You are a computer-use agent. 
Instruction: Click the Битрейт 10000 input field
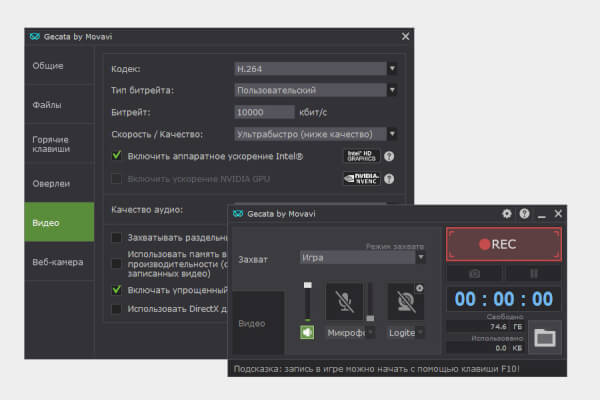pos(264,112)
